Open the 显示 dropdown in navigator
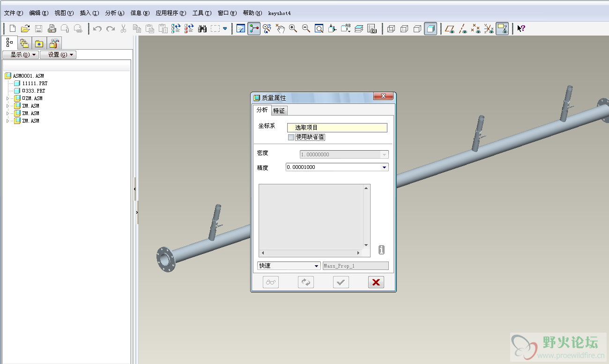This screenshot has width=609, height=364. click(x=21, y=55)
